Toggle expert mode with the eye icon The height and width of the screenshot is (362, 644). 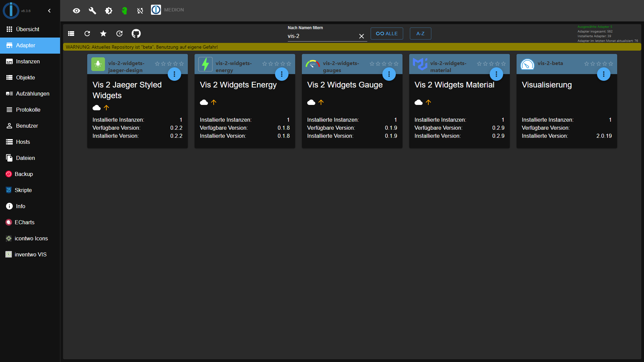pyautogui.click(x=76, y=11)
